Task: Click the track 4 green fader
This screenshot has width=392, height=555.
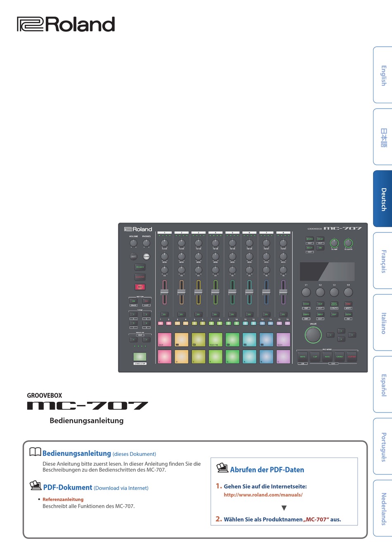Action: coord(215,292)
